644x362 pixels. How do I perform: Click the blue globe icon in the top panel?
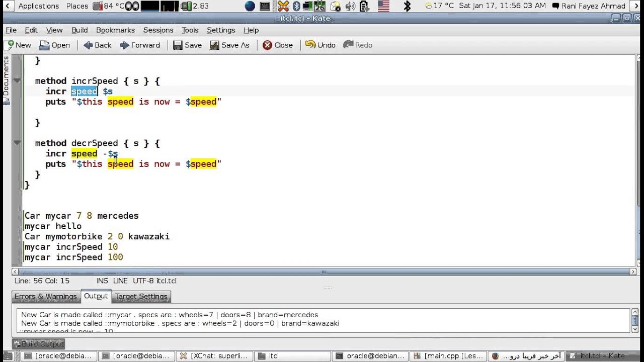pos(250,6)
